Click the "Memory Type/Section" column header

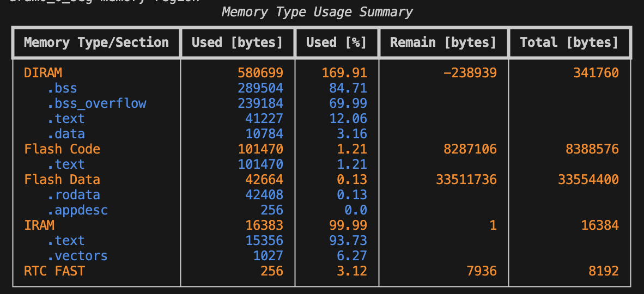[96, 42]
